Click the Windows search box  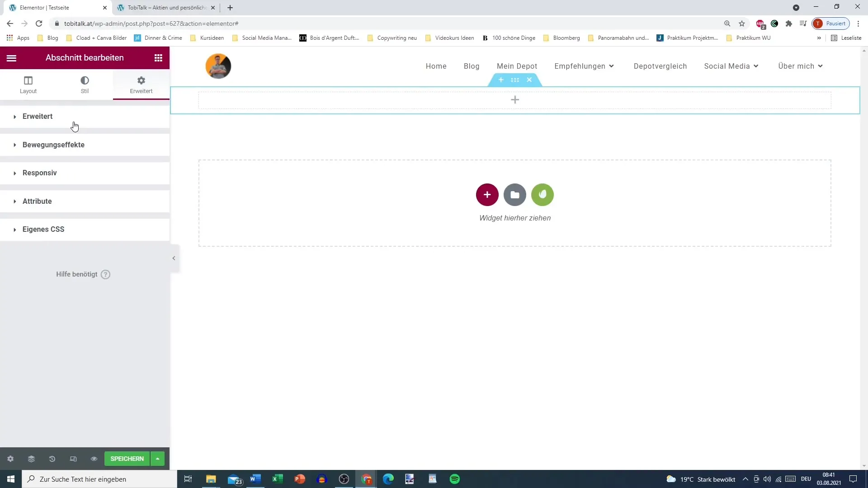[x=99, y=479]
